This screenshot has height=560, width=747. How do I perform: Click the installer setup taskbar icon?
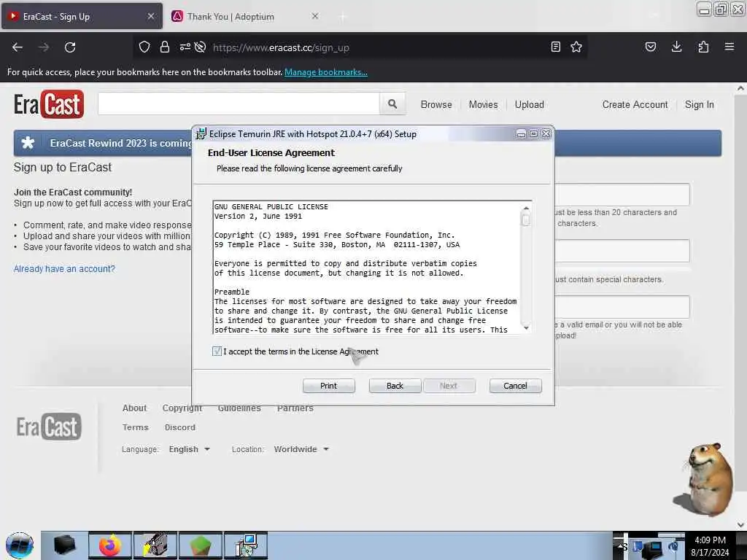(247, 545)
